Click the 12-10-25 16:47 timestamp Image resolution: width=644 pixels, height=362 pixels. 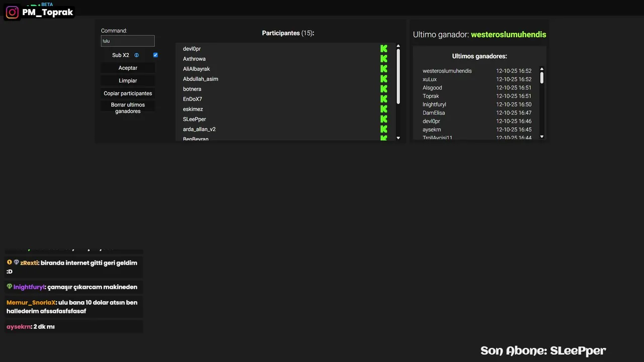[514, 113]
